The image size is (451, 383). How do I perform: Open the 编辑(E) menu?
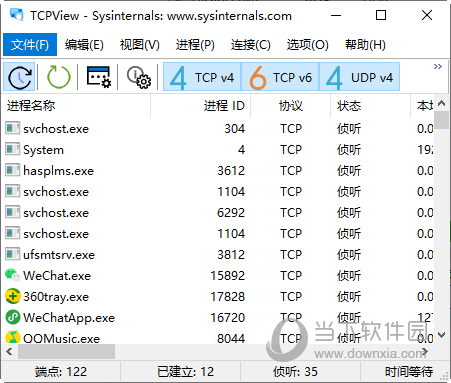tap(84, 44)
